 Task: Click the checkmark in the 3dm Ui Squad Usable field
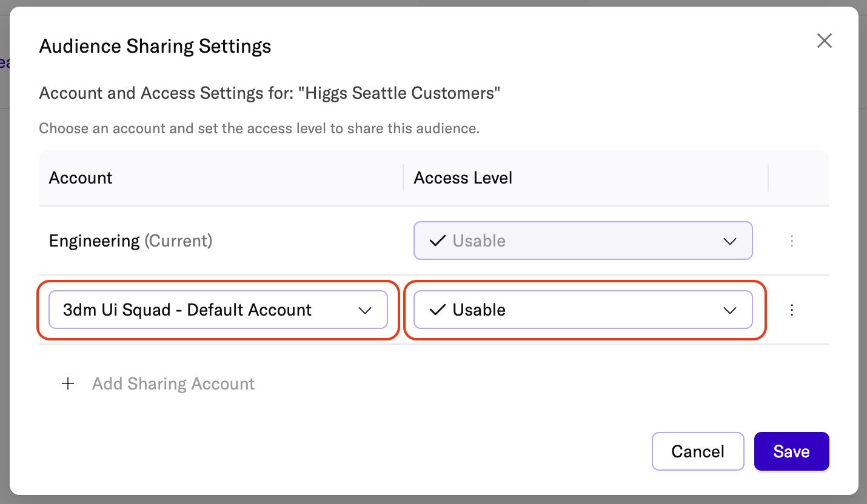437,310
